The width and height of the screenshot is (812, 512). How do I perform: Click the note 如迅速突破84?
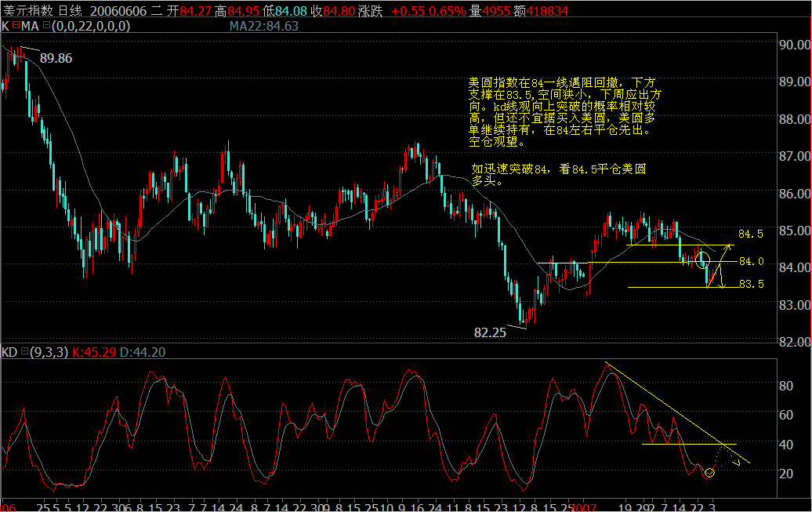click(x=558, y=175)
